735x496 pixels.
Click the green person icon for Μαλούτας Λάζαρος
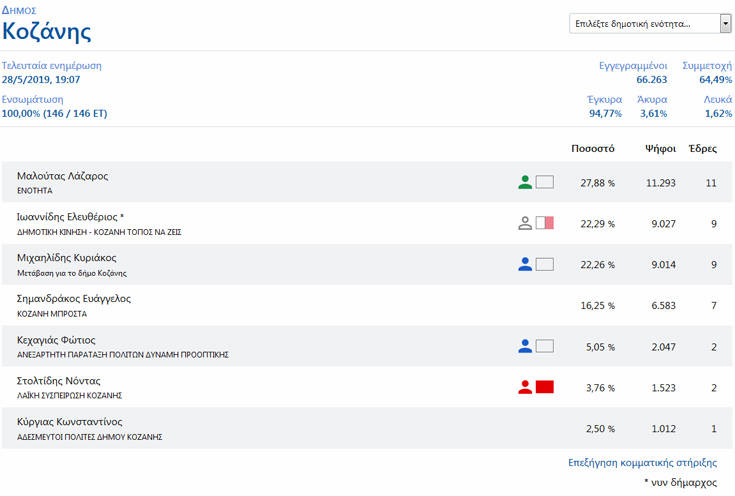coord(525,182)
